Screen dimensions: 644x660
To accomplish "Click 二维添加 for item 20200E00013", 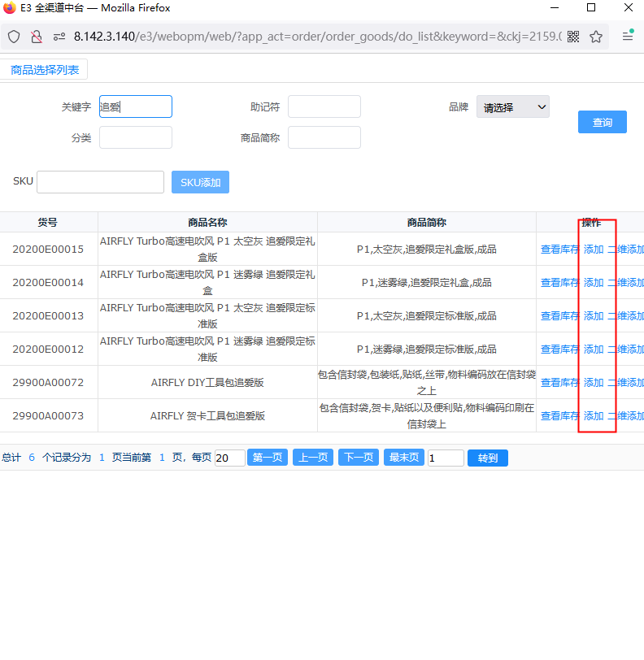I will [x=625, y=315].
